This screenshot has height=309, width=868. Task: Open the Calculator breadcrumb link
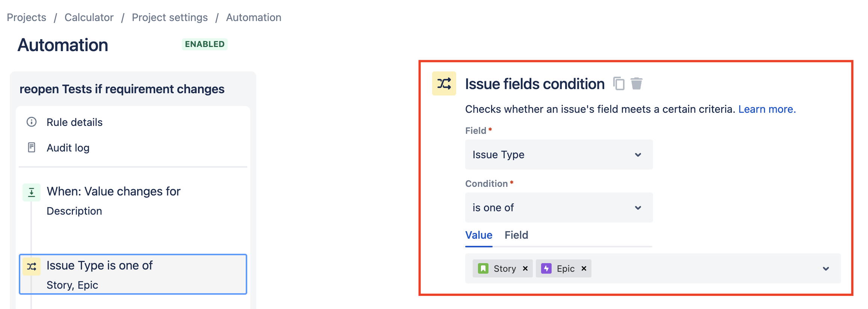[89, 17]
